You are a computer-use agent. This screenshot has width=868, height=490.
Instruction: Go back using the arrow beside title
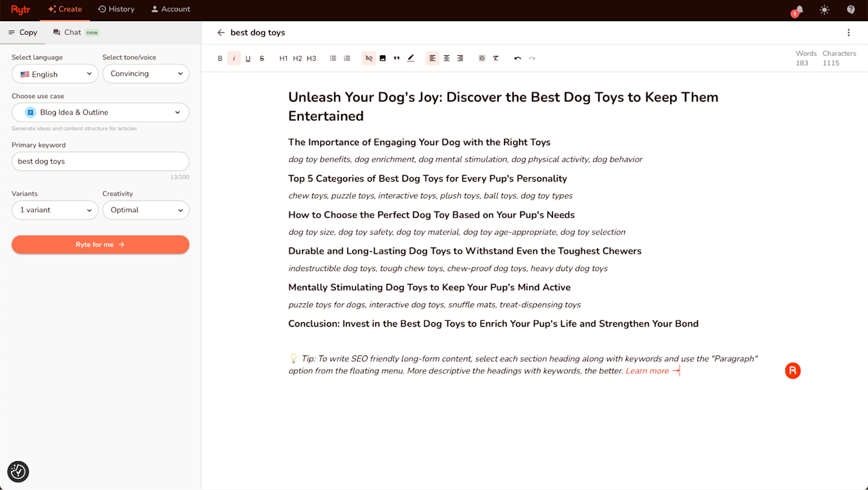coord(221,33)
